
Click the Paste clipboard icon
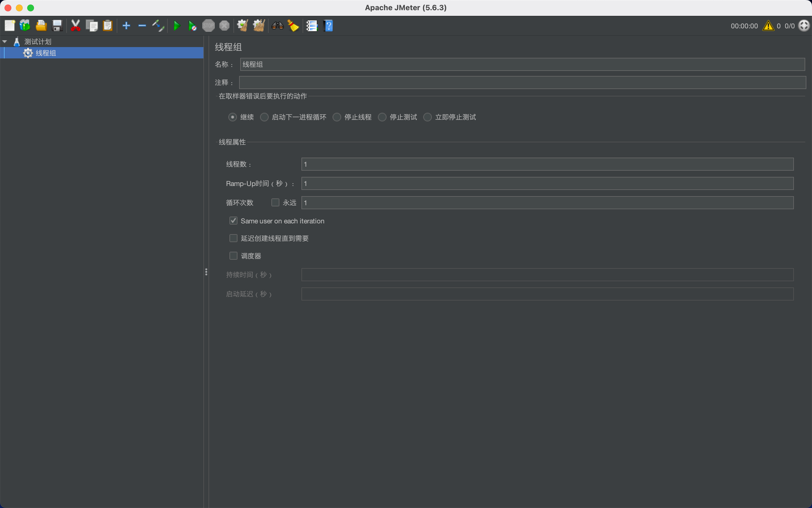[107, 26]
